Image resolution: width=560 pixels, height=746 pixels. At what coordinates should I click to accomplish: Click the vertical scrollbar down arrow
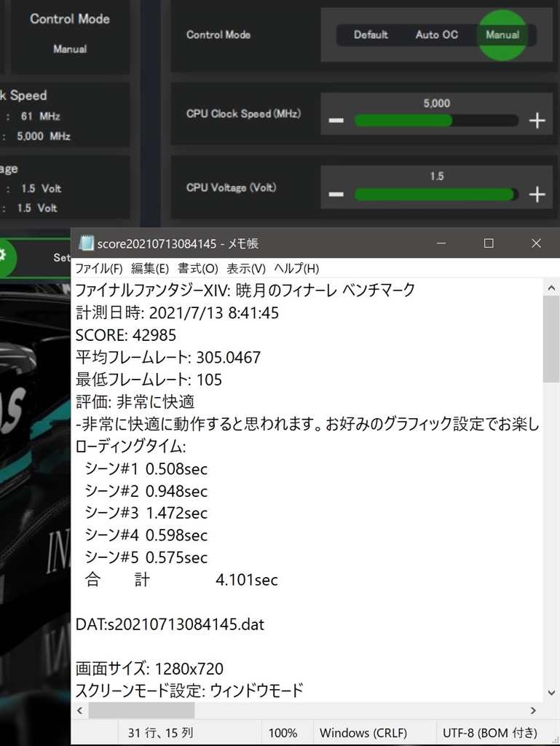click(x=551, y=693)
